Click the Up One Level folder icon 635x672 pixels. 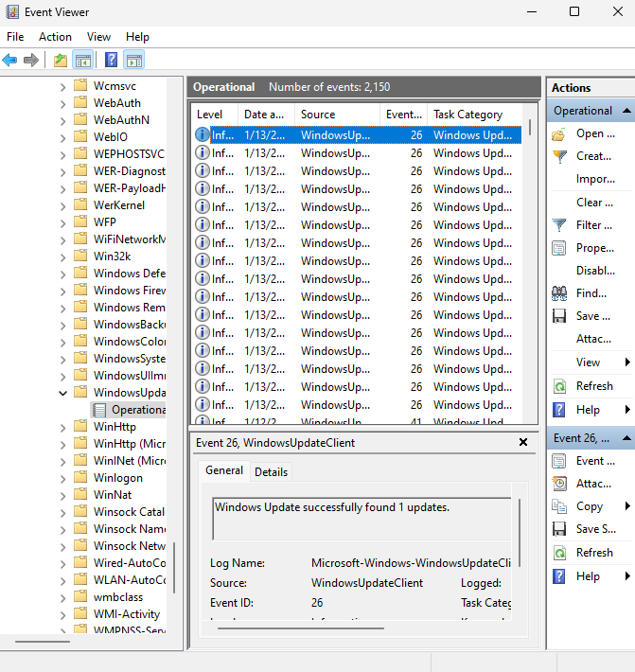61,60
